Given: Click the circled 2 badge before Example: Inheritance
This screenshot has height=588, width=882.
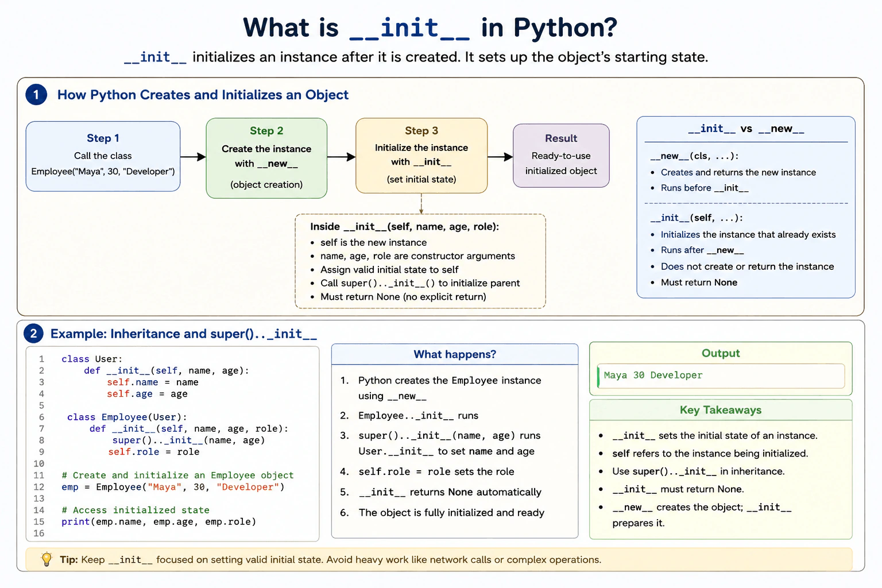Looking at the screenshot, I should [x=33, y=334].
